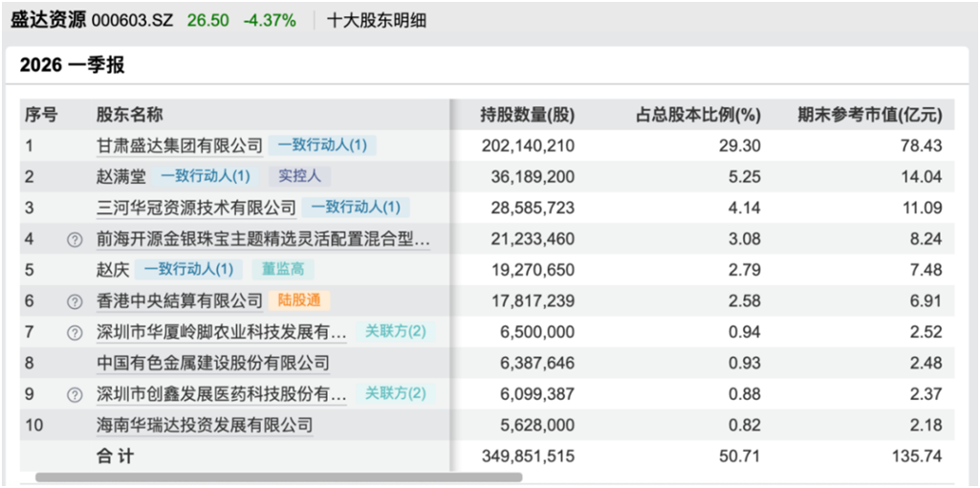Click the change percentage -4.37%

tap(270, 21)
